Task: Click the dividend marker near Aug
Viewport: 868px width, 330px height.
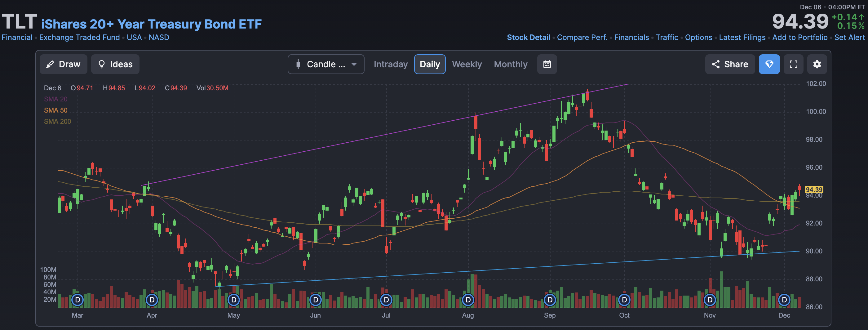Action: (468, 300)
